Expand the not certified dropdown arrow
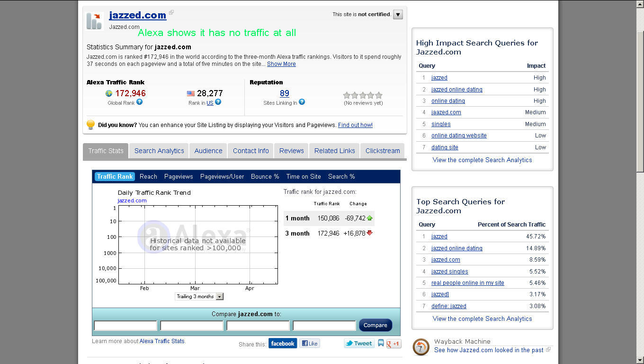Viewport: 644px width, 364px height. [x=398, y=15]
